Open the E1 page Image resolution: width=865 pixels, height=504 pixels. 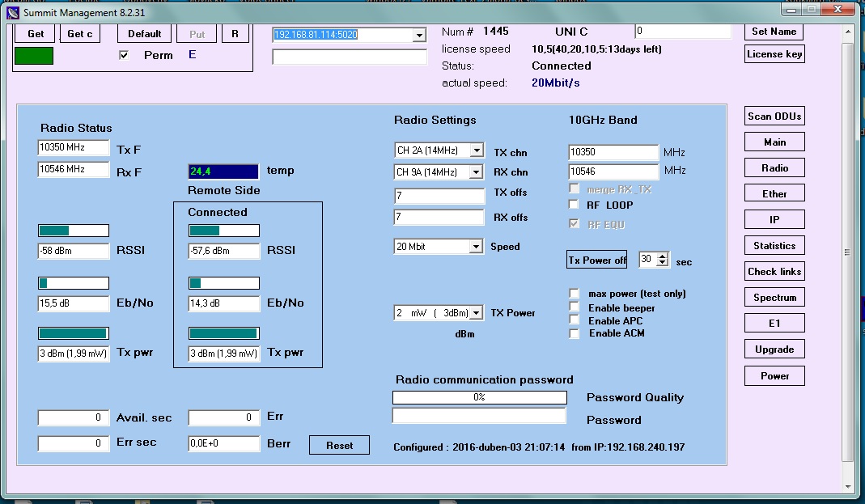(774, 323)
